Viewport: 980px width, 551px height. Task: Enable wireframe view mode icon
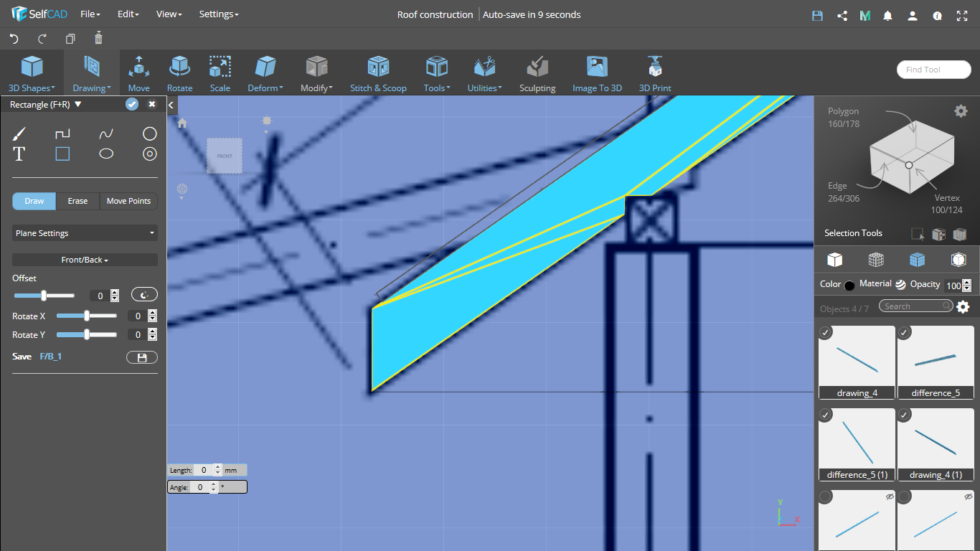[x=875, y=260]
